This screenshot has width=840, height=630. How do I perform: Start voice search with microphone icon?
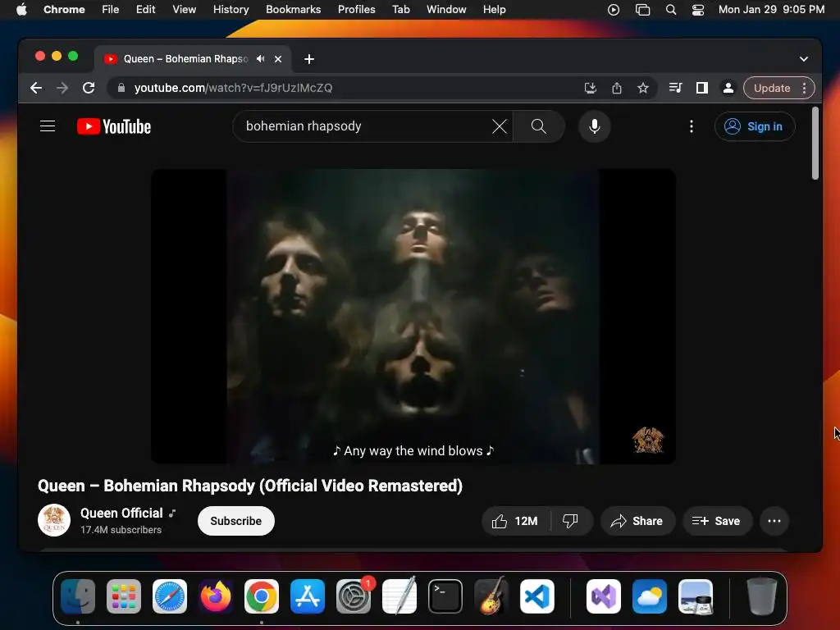pos(594,126)
